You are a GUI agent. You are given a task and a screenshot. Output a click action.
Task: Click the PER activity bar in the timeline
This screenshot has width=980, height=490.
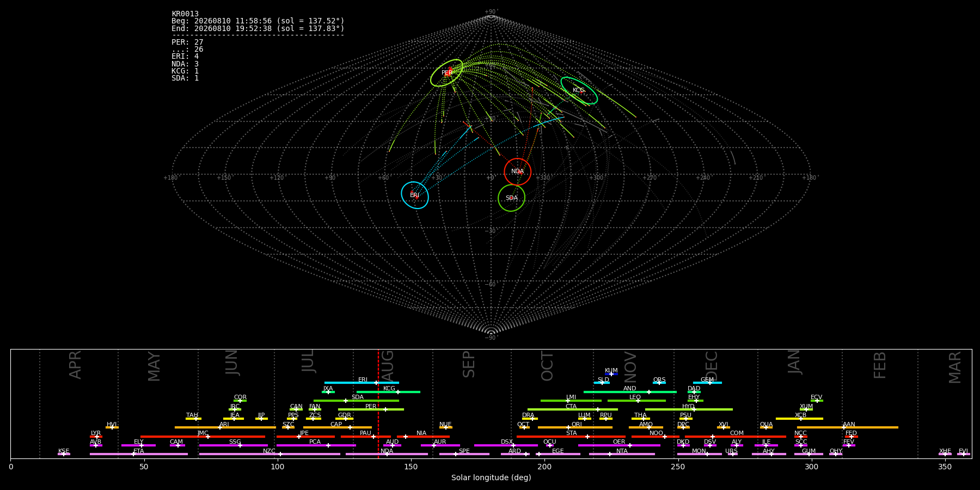coord(371,409)
